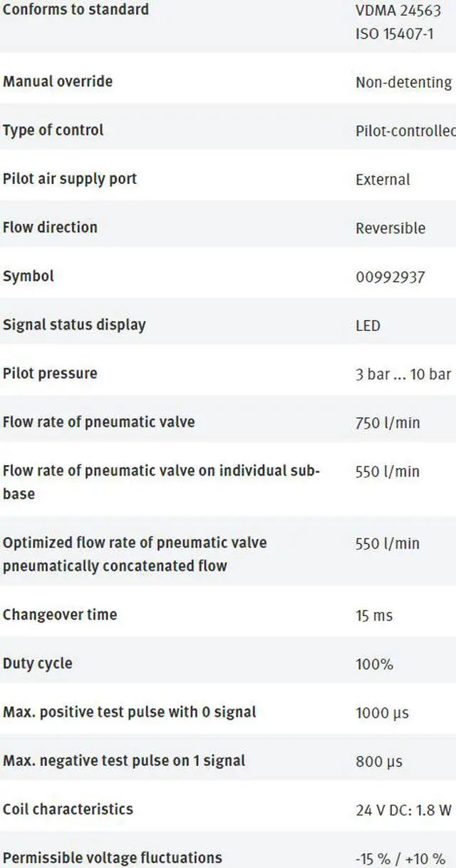
Task: Select the 'Duty cycle' row label
Action: point(38,664)
